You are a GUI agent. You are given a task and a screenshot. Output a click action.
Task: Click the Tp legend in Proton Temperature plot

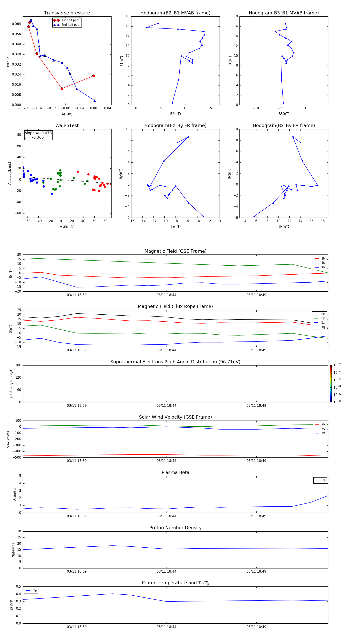point(31,591)
